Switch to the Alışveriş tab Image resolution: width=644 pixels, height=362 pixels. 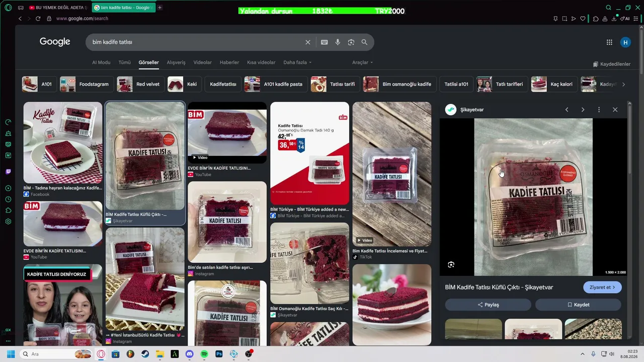point(176,62)
